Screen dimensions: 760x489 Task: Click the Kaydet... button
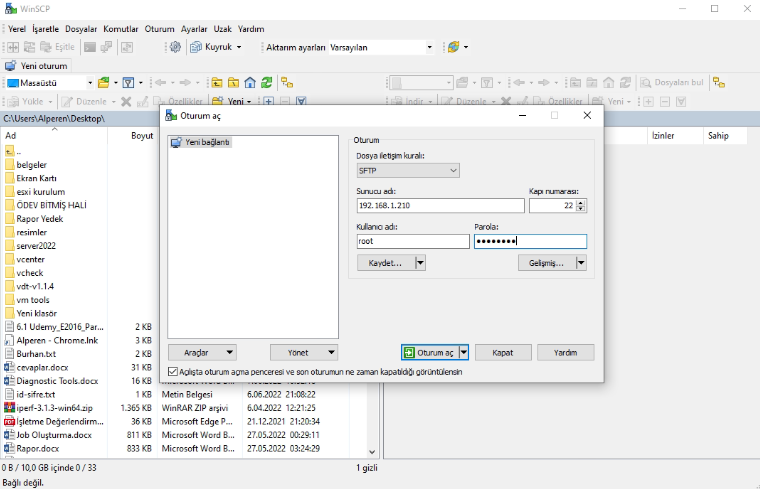pyautogui.click(x=386, y=263)
